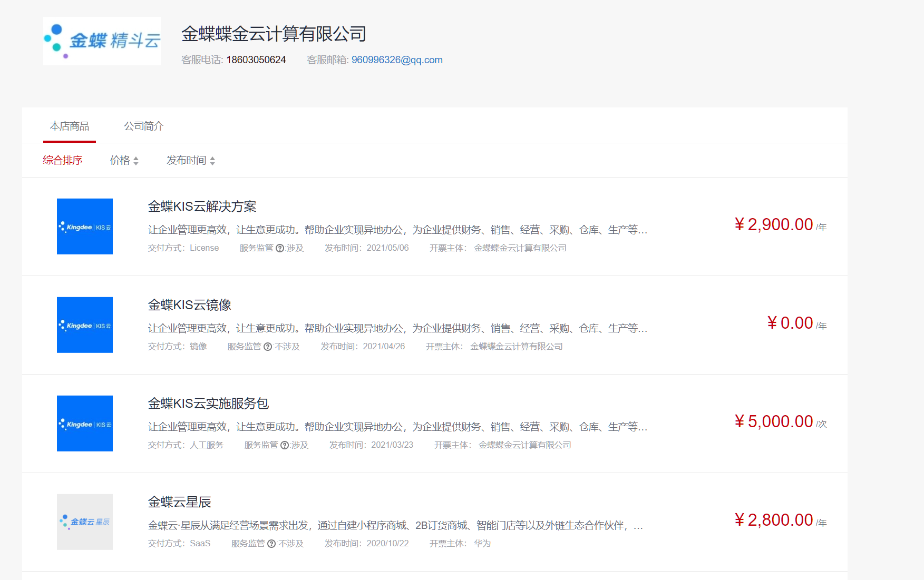Switch to the 公司简介 tab
This screenshot has width=924, height=580.
point(143,126)
